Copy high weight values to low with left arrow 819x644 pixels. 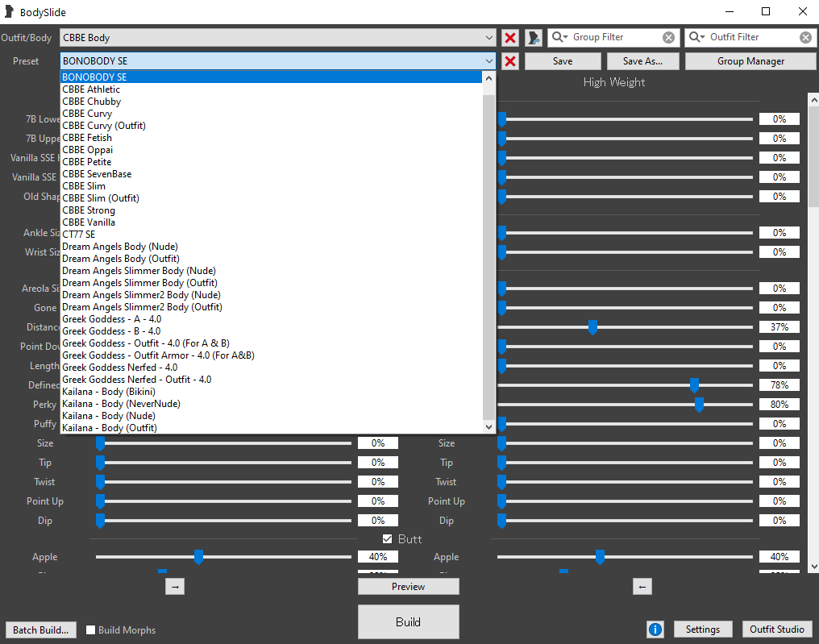[x=642, y=587]
